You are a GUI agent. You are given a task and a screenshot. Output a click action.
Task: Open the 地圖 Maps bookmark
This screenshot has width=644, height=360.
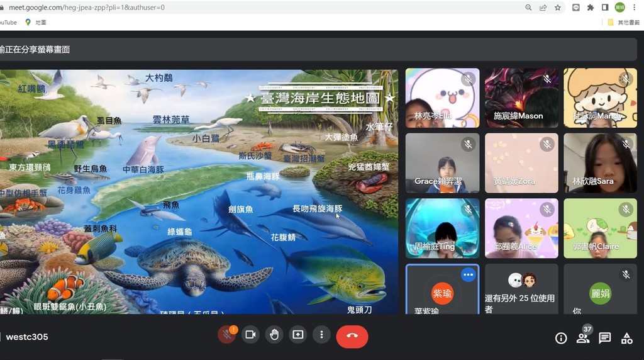coord(36,23)
